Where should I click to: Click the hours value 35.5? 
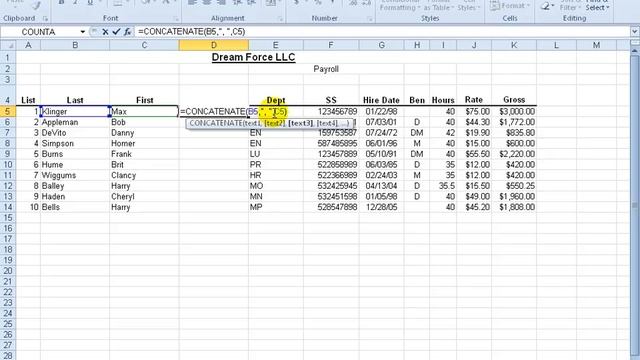(443, 186)
